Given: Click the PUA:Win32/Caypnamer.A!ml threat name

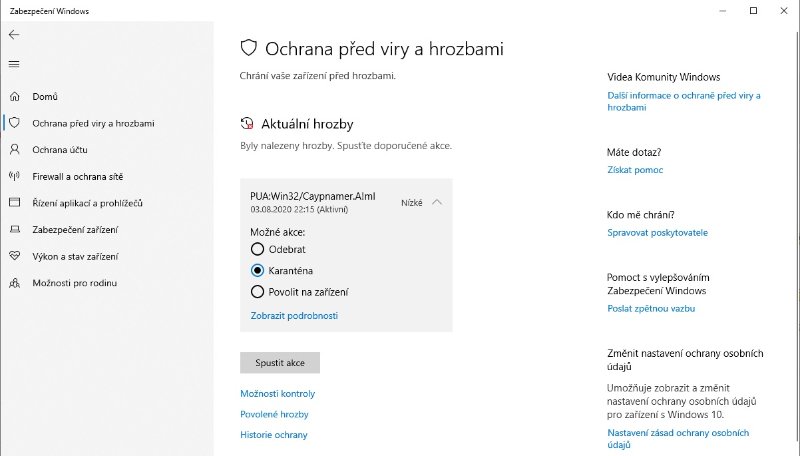Looking at the screenshot, I should click(x=313, y=196).
